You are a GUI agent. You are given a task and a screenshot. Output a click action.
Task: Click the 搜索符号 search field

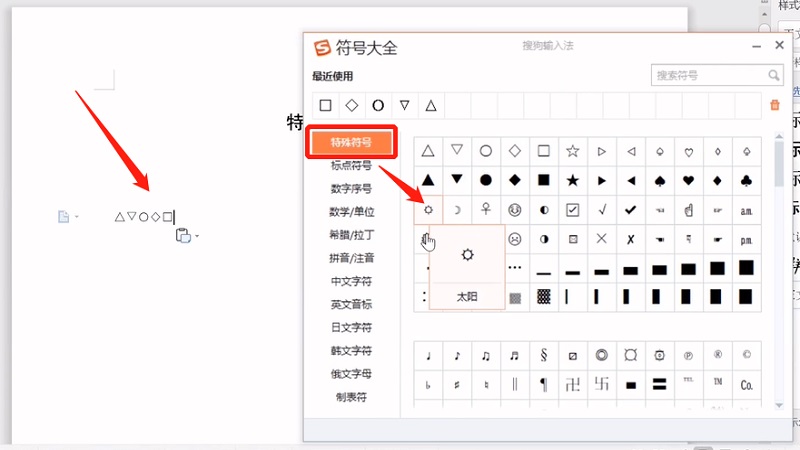click(x=710, y=75)
